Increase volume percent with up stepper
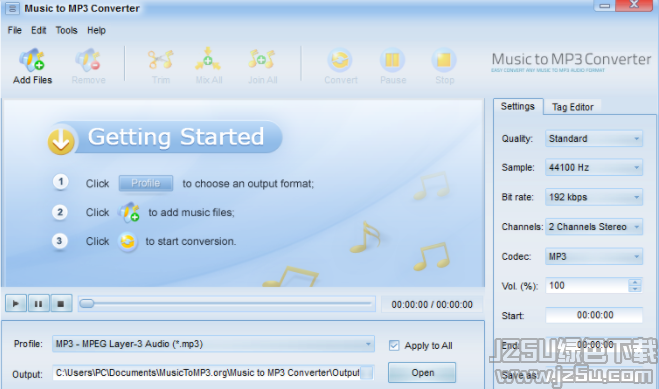The height and width of the screenshot is (389, 659). point(635,282)
